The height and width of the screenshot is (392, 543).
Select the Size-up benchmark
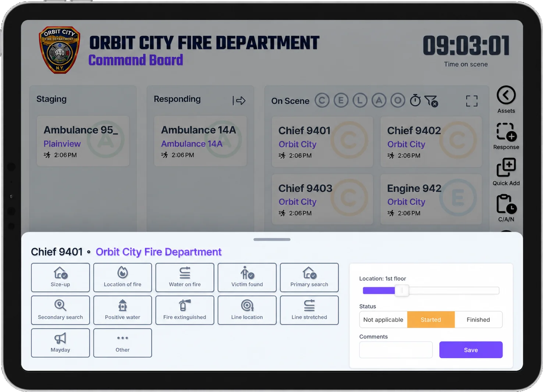pos(60,278)
